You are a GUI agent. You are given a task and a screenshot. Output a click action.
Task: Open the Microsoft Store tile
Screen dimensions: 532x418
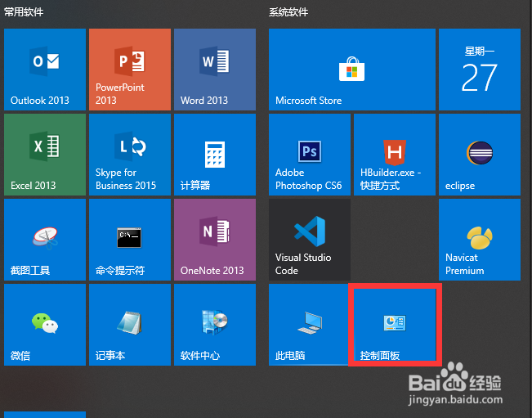[352, 70]
